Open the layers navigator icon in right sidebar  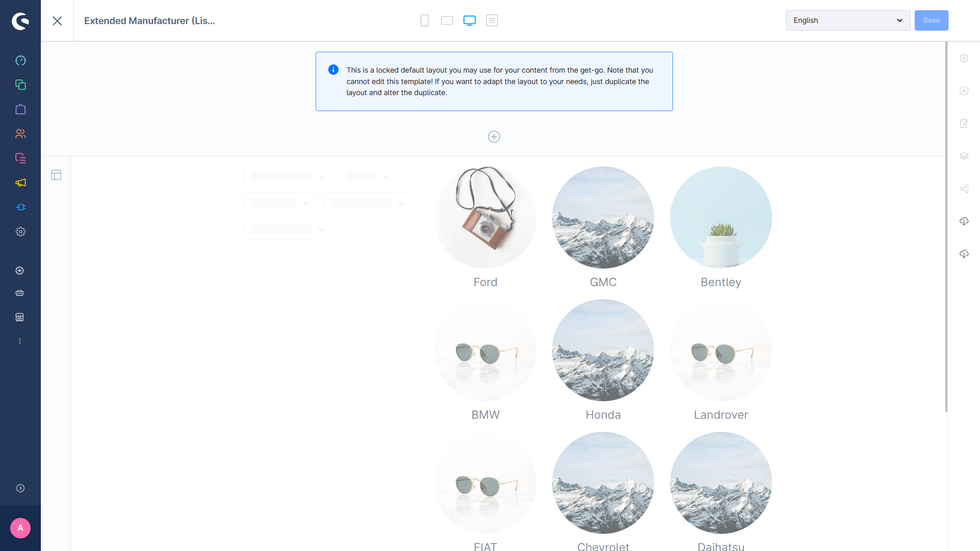click(x=964, y=156)
